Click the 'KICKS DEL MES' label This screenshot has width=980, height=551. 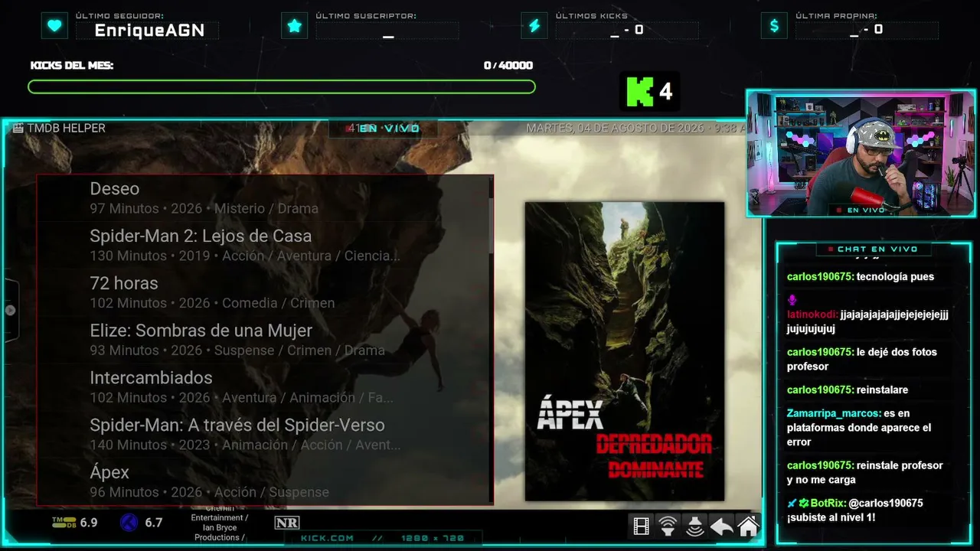pos(72,66)
